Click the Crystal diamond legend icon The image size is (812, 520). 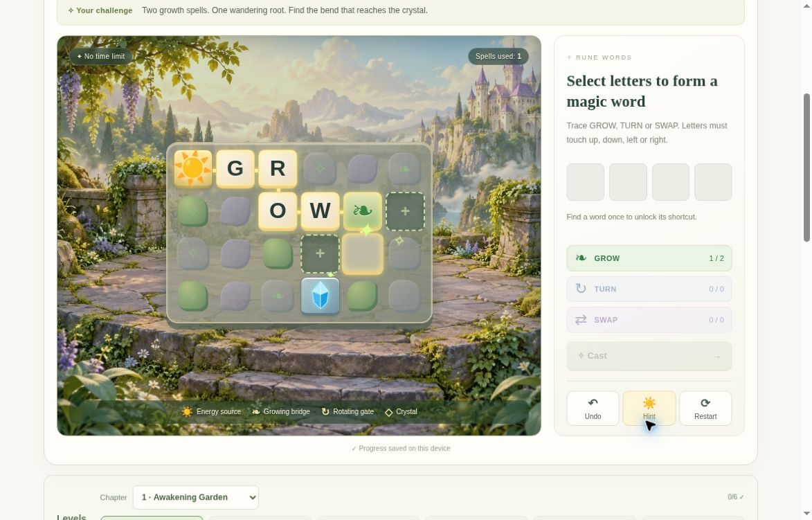coord(389,412)
